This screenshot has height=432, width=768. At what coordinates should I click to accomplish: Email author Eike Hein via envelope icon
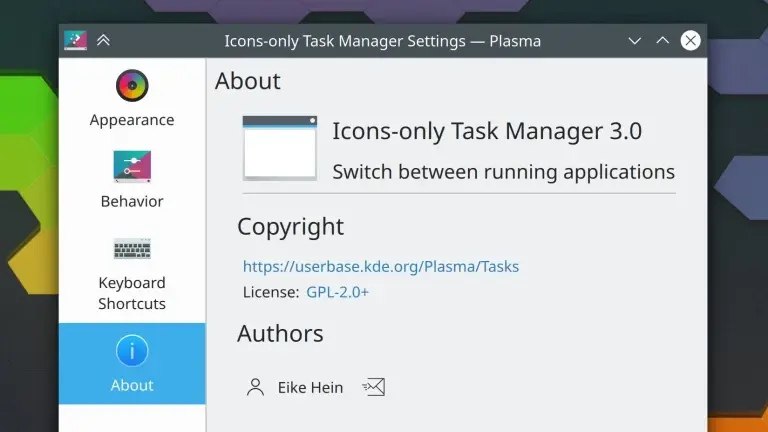374,387
